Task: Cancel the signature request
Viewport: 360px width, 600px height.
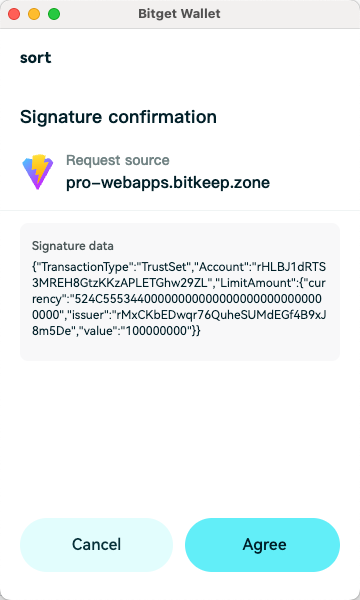Action: coord(96,545)
